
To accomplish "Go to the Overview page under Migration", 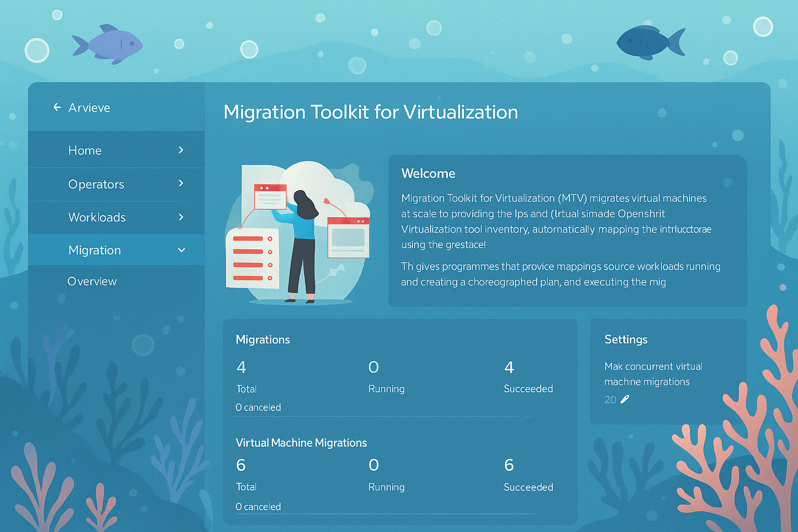I will [x=92, y=282].
